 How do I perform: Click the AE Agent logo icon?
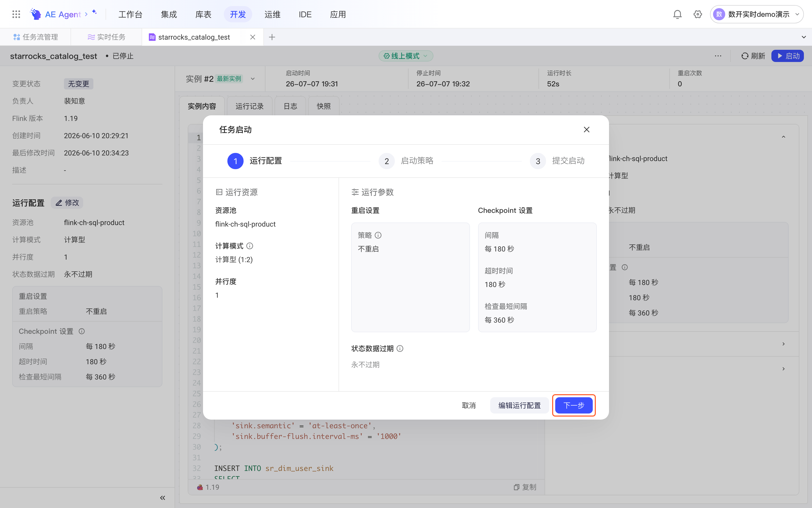click(36, 14)
